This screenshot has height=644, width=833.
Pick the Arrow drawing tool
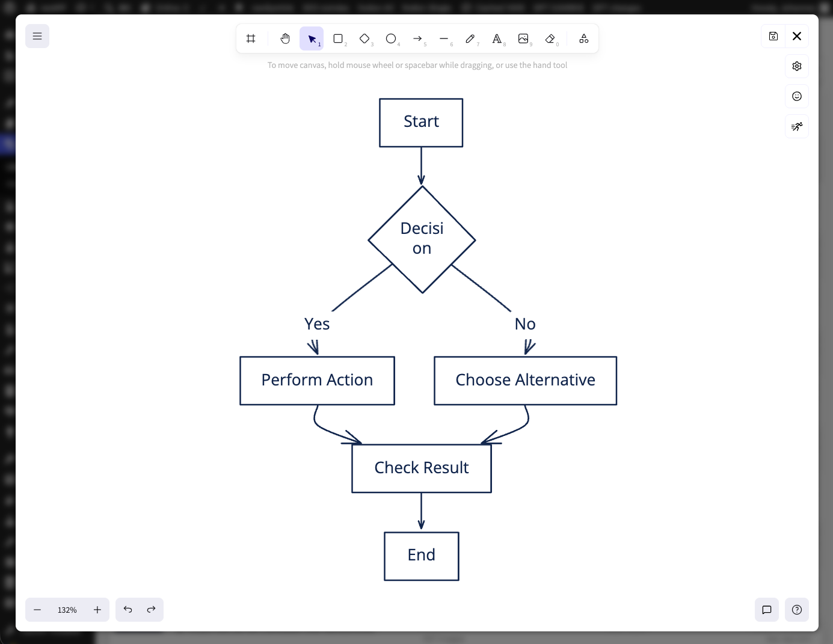pyautogui.click(x=417, y=38)
